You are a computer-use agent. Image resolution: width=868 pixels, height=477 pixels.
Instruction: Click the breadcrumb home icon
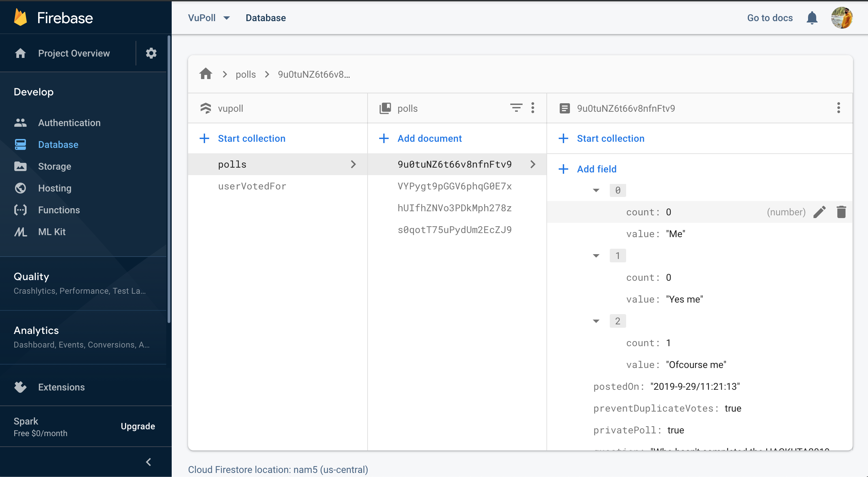[x=206, y=74]
